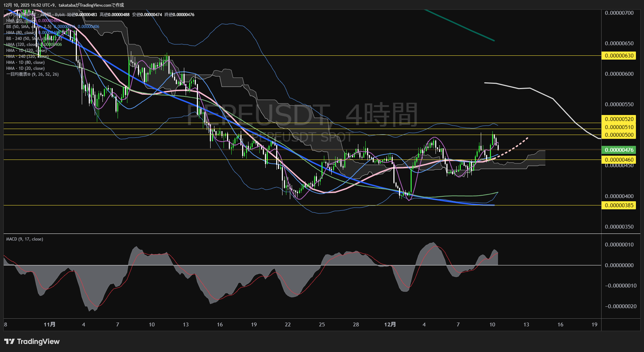Click the 0.00000520 horizontal line price tag
Viewport: 644px width, 352px height.
click(619, 119)
